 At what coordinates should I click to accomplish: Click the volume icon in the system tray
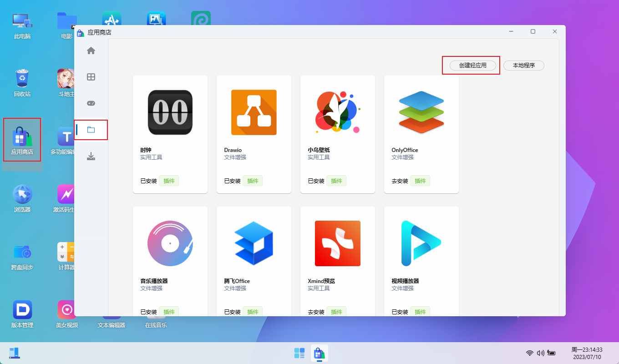[x=541, y=353]
